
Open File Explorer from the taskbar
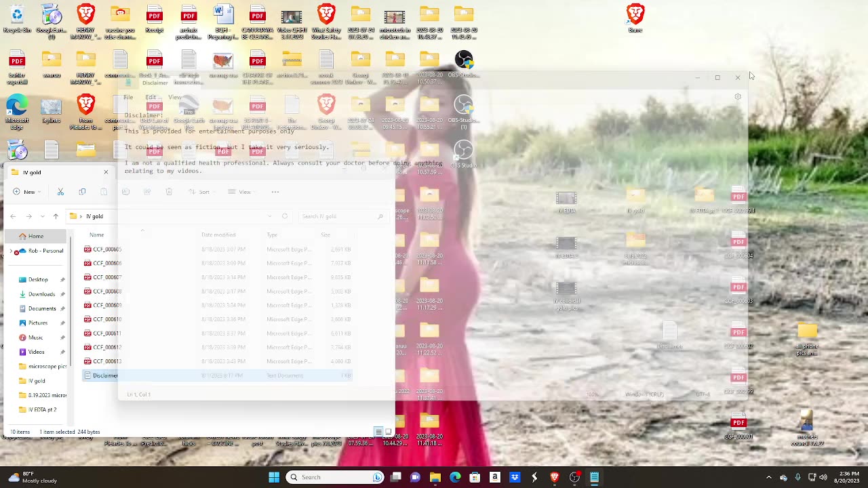[x=435, y=477]
